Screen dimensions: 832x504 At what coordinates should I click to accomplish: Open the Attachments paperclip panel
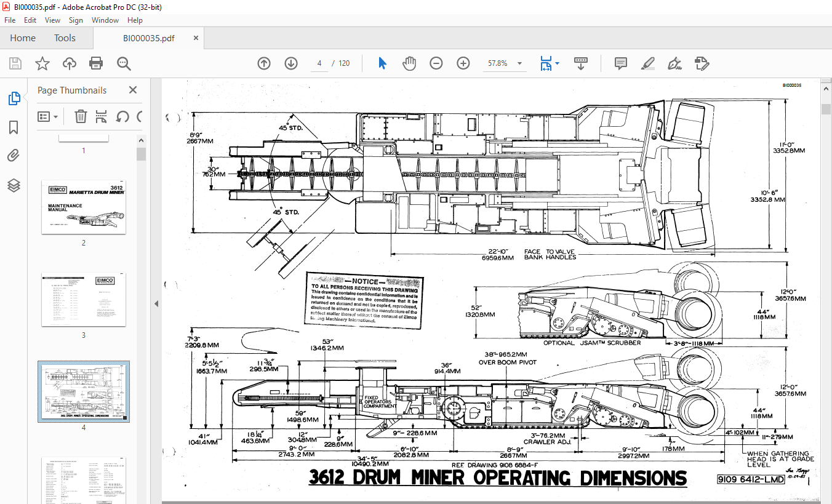point(14,156)
